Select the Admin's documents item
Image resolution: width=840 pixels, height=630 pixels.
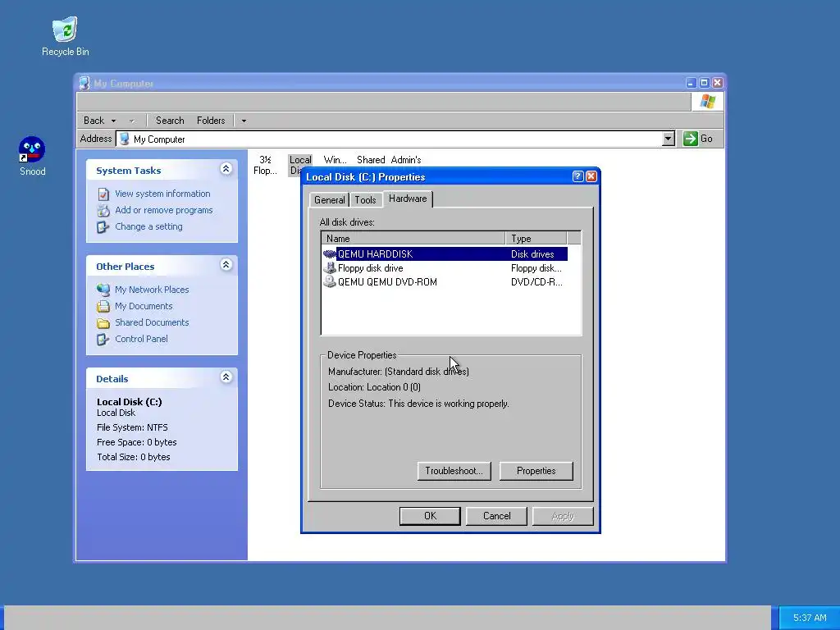point(405,160)
